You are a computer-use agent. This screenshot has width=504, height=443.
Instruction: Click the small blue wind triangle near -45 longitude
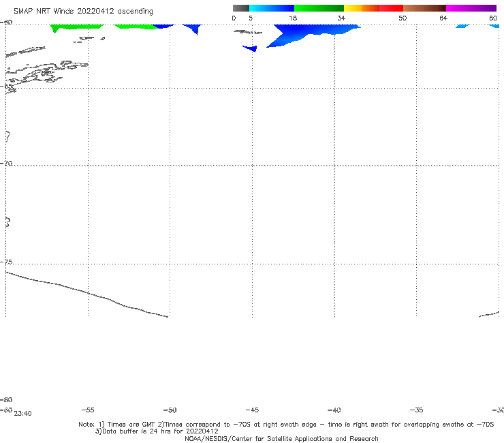pos(251,48)
